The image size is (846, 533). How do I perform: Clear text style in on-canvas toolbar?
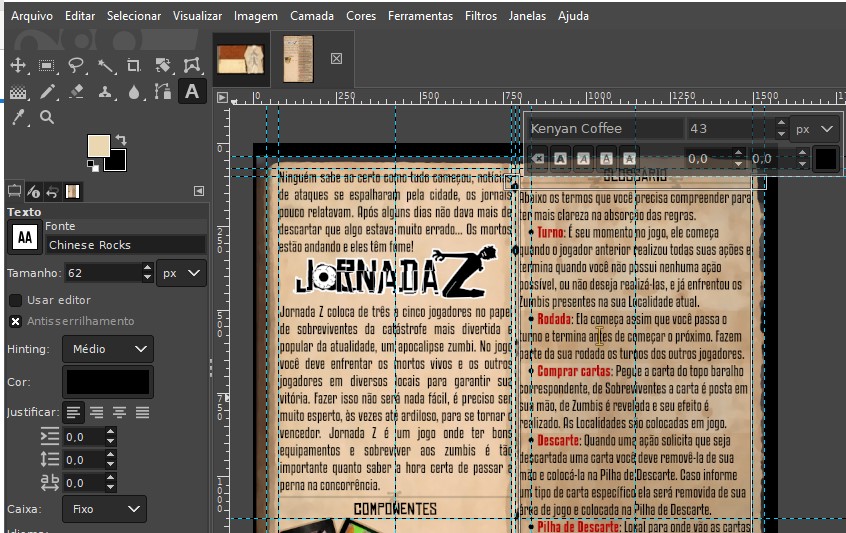coord(538,159)
